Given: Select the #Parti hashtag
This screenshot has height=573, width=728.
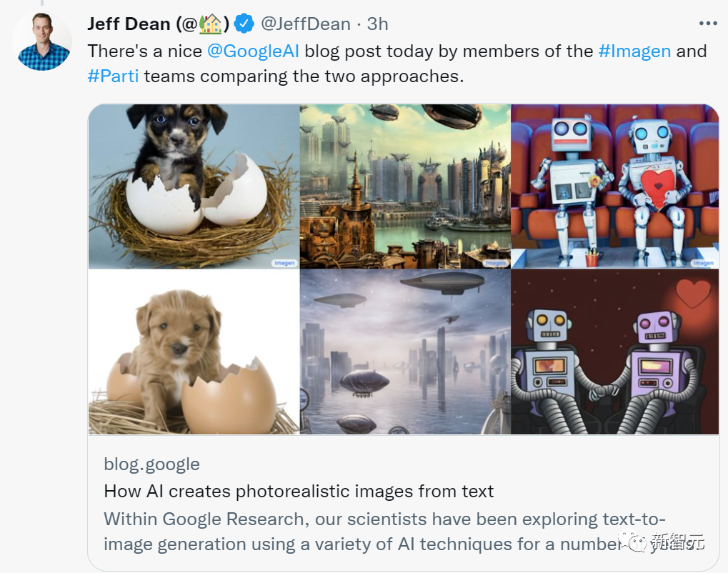Looking at the screenshot, I should pyautogui.click(x=113, y=75).
